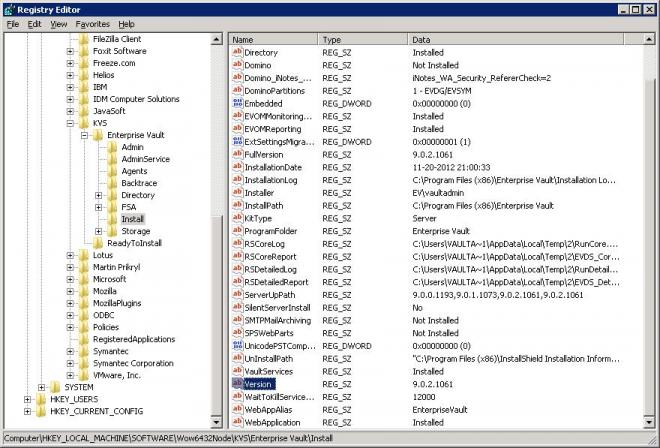
Task: Expand the Foxit Software key
Action: tap(70, 51)
